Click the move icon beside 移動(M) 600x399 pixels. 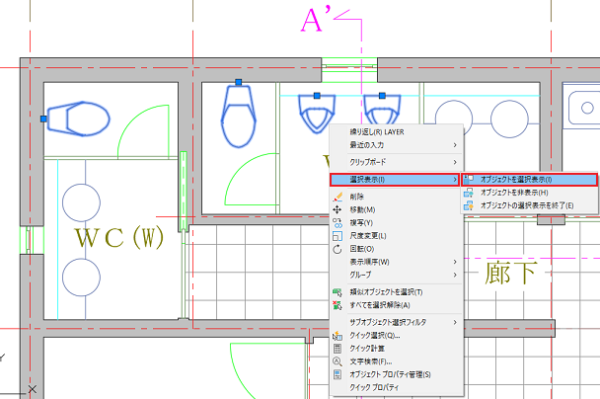(x=337, y=210)
